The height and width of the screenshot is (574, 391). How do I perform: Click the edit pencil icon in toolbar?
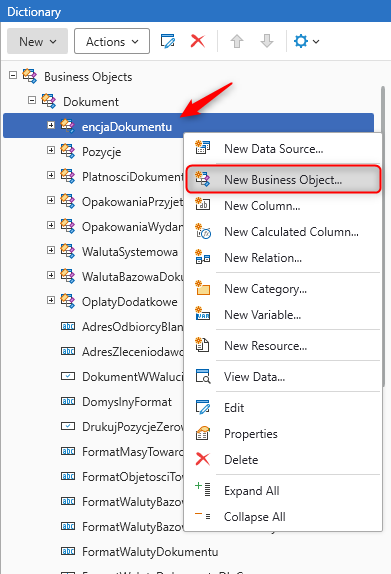tap(168, 41)
